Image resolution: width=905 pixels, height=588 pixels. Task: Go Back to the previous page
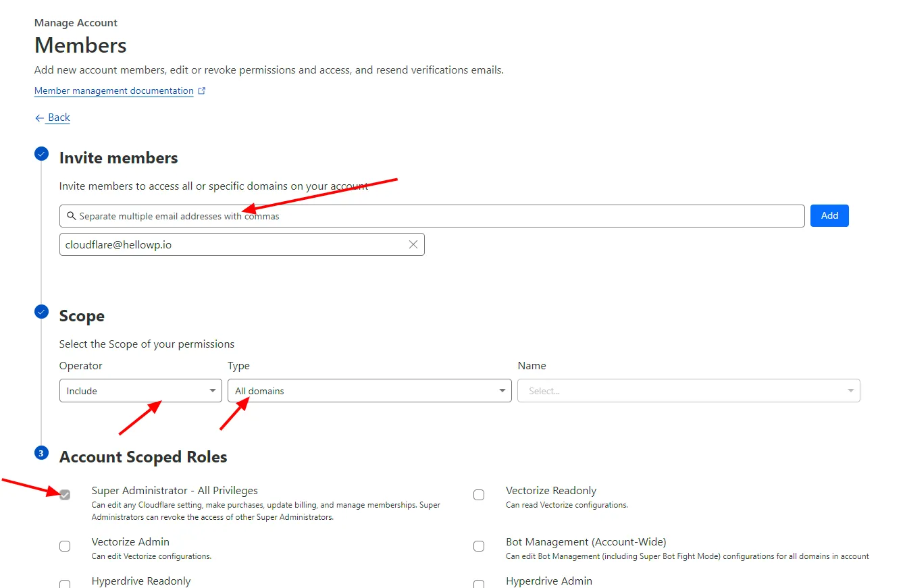pos(59,117)
